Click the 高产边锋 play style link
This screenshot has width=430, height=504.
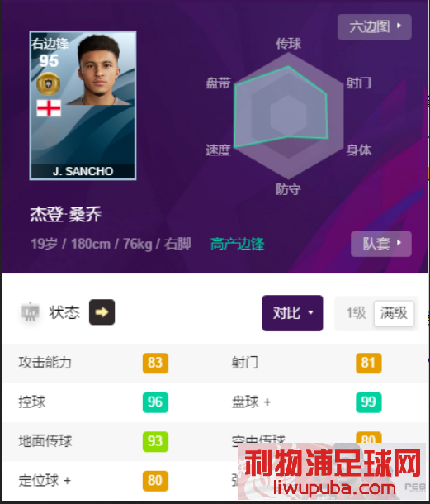click(238, 244)
